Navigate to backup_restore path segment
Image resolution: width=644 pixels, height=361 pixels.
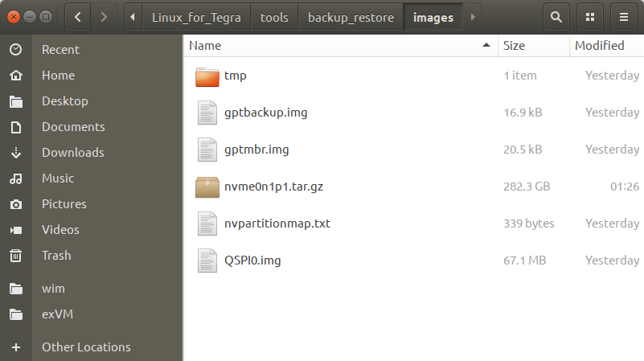[351, 17]
